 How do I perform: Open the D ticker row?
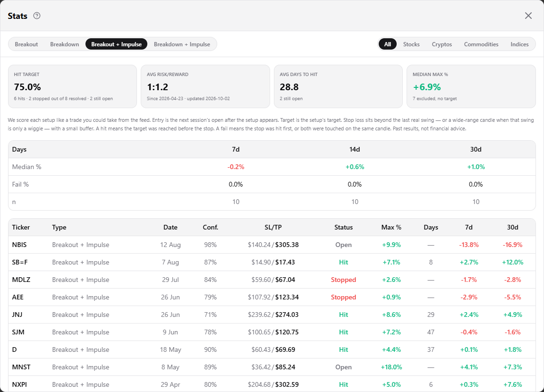tap(272, 349)
